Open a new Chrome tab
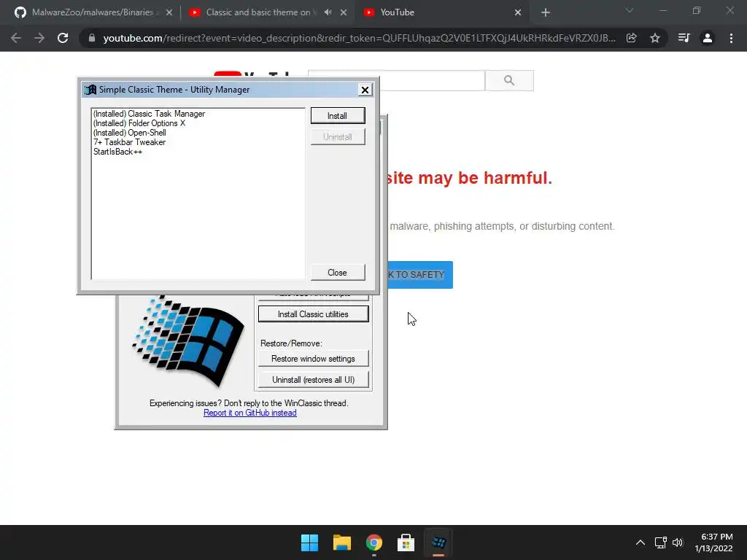747x560 pixels. [546, 12]
